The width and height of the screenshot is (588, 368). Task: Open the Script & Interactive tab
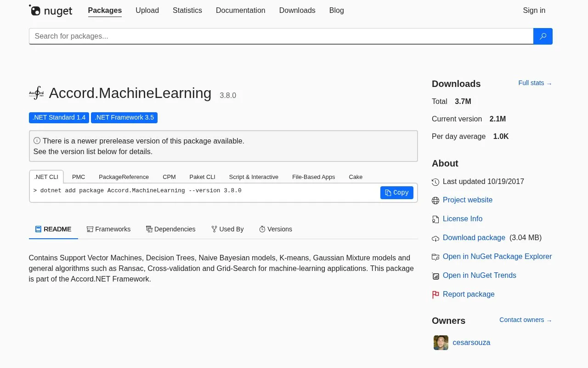pos(254,177)
